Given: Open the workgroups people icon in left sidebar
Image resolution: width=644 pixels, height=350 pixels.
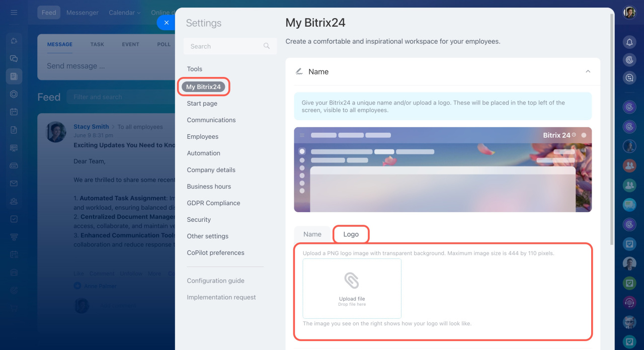Looking at the screenshot, I should [14, 201].
